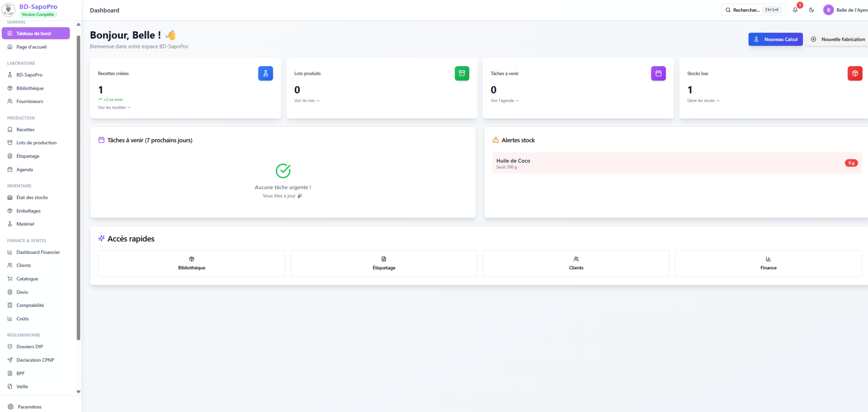
Task: Click the Nouveau Calcul button
Action: [776, 39]
